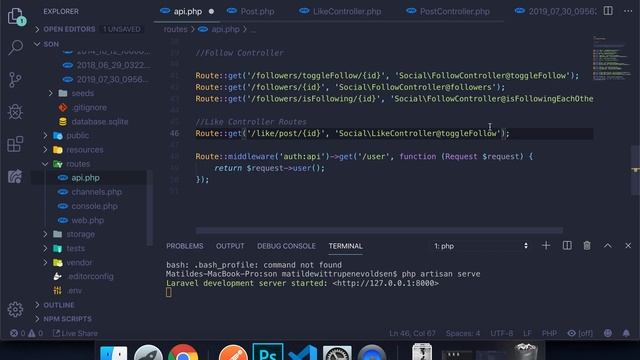Change end of line sequence LF
Viewport: 640px width, 360px height.
527,333
